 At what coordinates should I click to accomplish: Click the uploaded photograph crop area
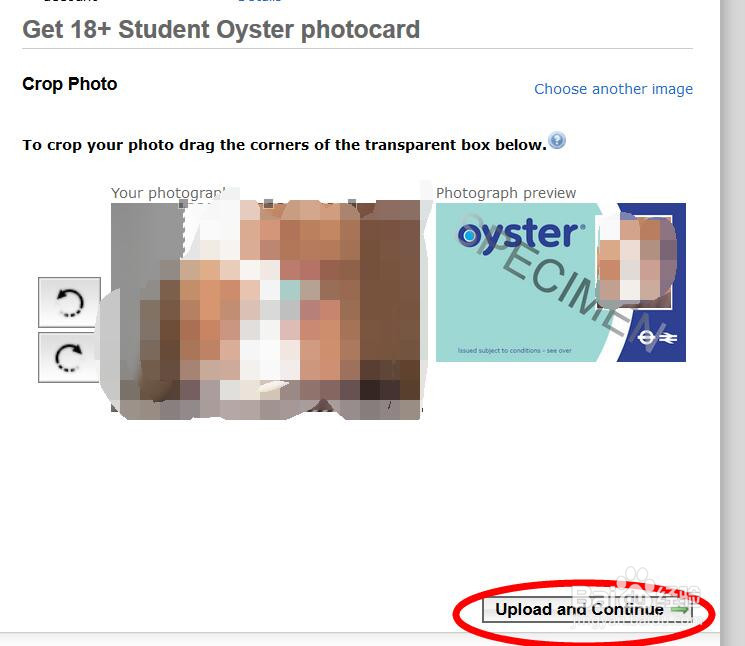coord(266,310)
